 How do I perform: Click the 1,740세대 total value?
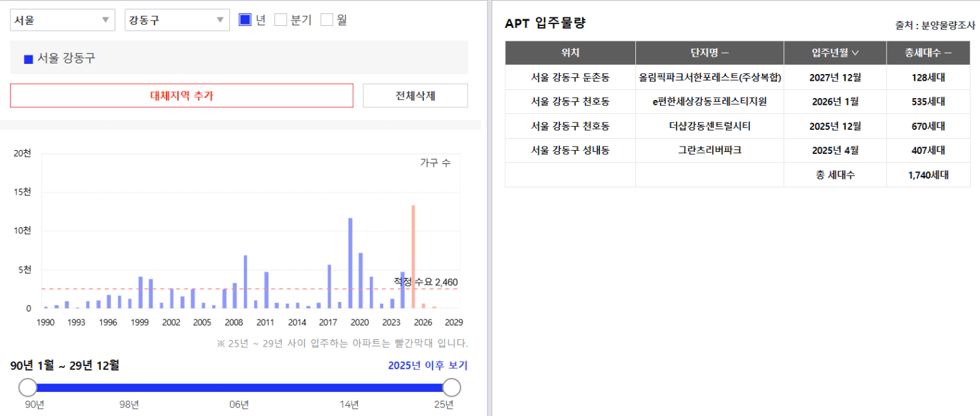(x=928, y=175)
